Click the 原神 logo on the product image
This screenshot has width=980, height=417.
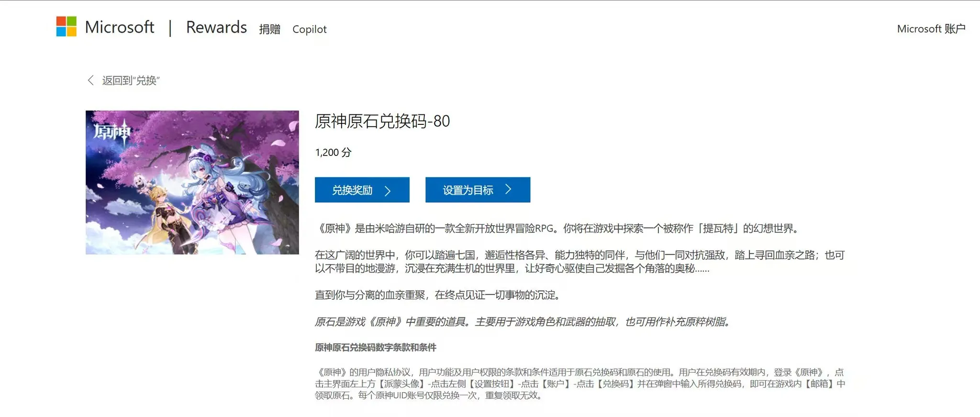111,132
